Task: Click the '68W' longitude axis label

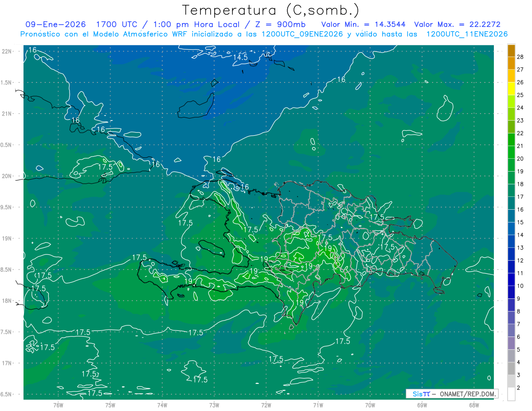Action: click(473, 405)
